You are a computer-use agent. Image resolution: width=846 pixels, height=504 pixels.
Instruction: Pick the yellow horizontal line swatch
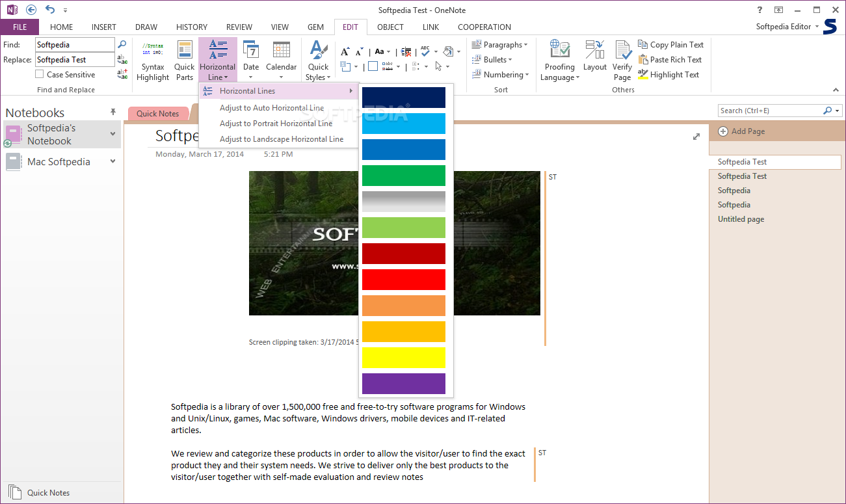tap(404, 358)
